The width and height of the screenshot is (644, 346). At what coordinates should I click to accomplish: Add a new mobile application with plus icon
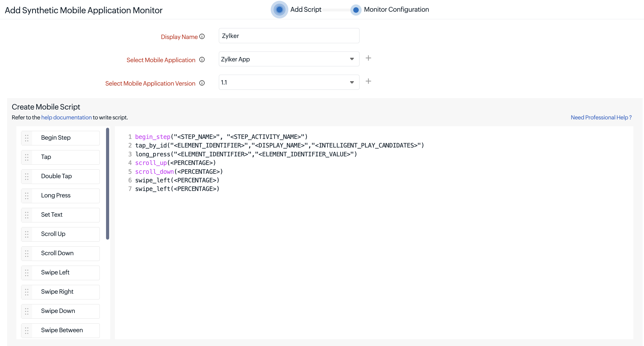[368, 58]
